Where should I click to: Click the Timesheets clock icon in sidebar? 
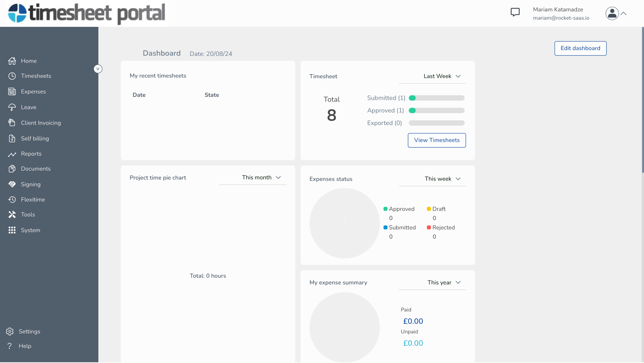coord(12,76)
